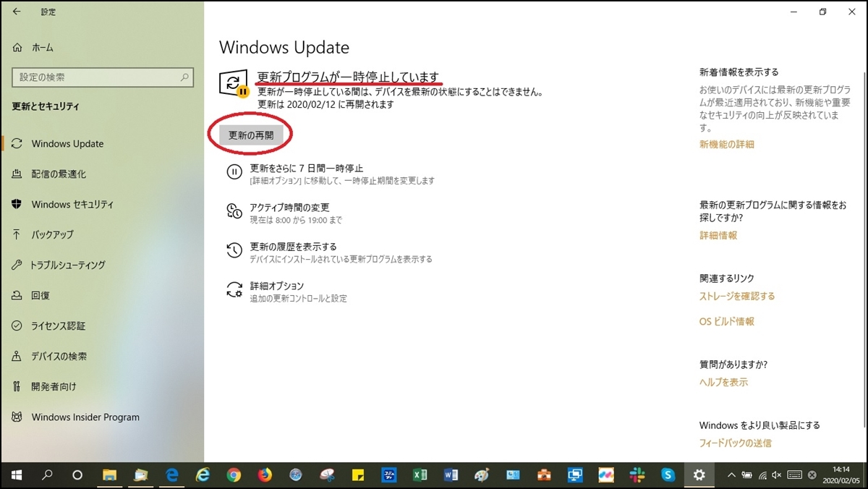Click the history icon beside 更新の履歴を表示する
This screenshot has height=489, width=868.
234,250
